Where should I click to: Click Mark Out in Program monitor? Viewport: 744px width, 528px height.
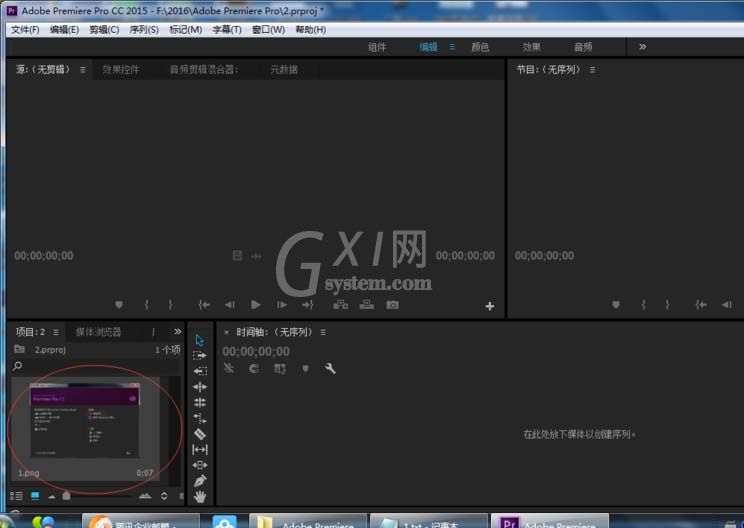pyautogui.click(x=667, y=305)
